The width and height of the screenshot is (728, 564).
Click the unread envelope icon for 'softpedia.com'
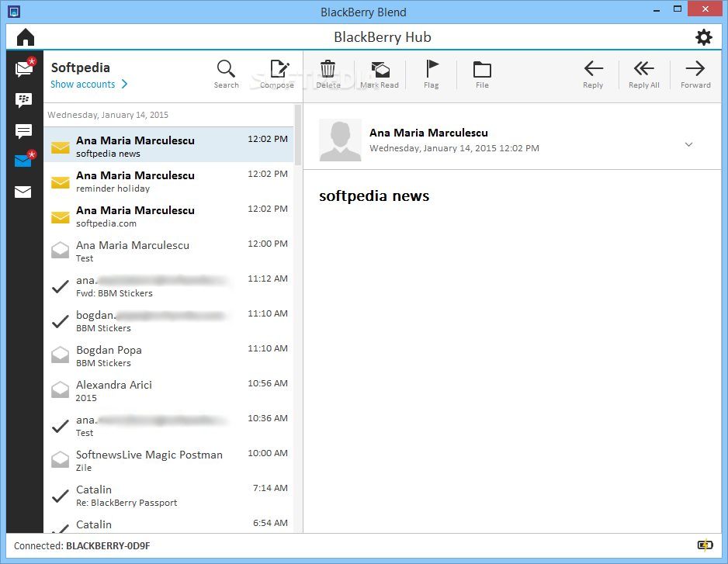pyautogui.click(x=61, y=217)
